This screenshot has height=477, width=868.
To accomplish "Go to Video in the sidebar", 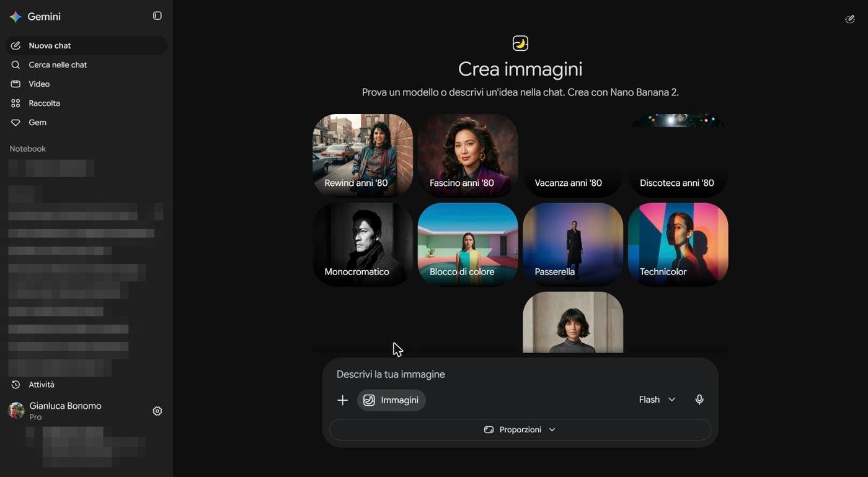I will coord(86,84).
